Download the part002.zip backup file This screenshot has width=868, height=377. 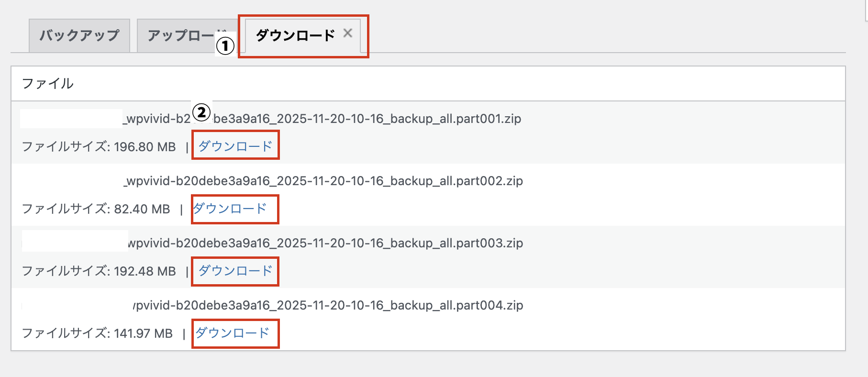234,209
